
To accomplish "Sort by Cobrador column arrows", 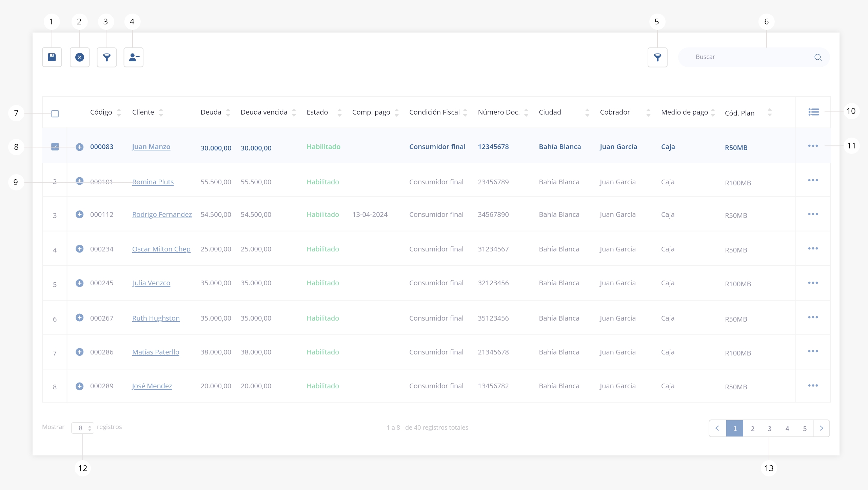I will pyautogui.click(x=648, y=113).
